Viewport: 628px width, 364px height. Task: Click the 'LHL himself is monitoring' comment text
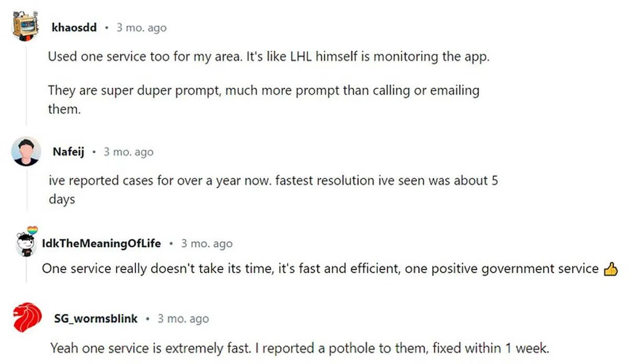tap(268, 56)
